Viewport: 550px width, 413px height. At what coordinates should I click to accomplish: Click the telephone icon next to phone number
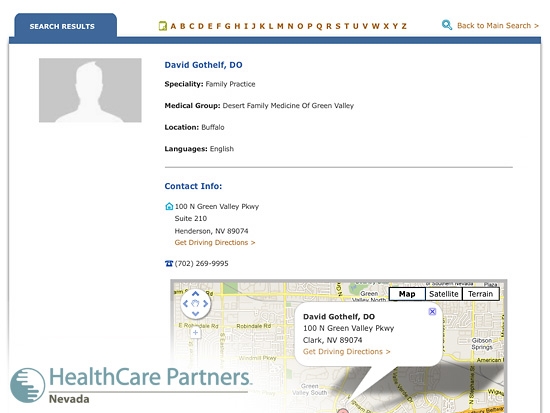(169, 263)
